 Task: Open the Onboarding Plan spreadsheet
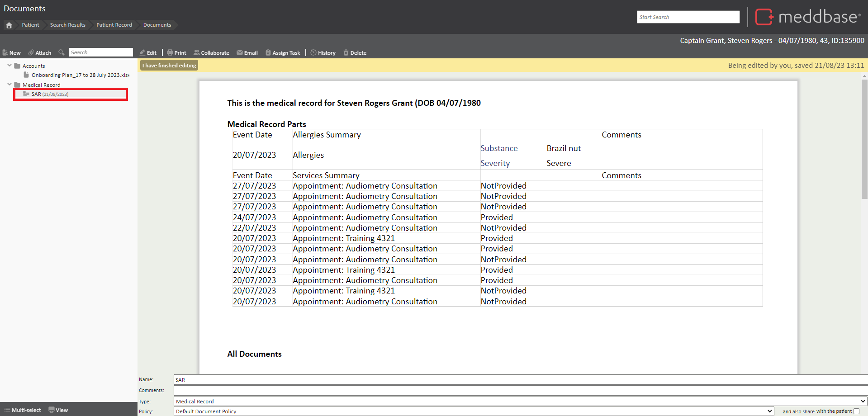pyautogui.click(x=80, y=75)
